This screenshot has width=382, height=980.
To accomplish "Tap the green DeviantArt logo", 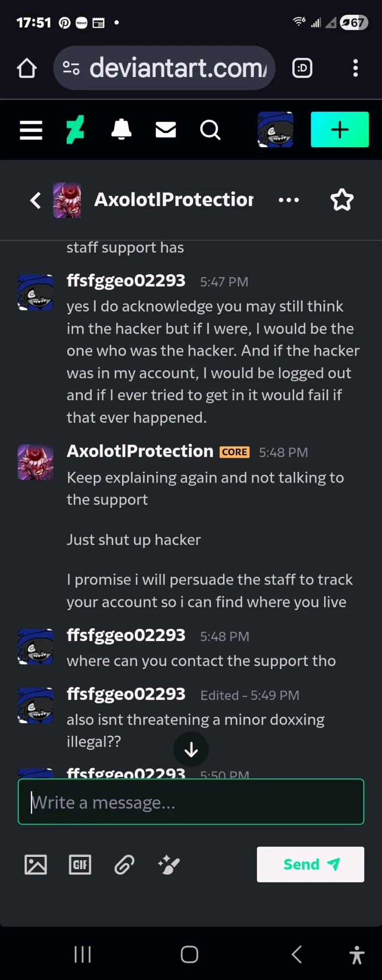I will [76, 130].
